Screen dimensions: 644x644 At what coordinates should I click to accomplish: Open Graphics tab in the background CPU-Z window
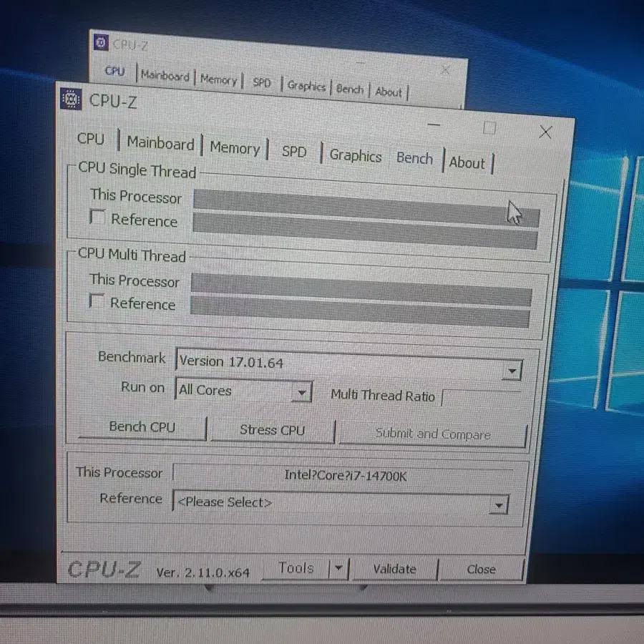click(x=307, y=86)
